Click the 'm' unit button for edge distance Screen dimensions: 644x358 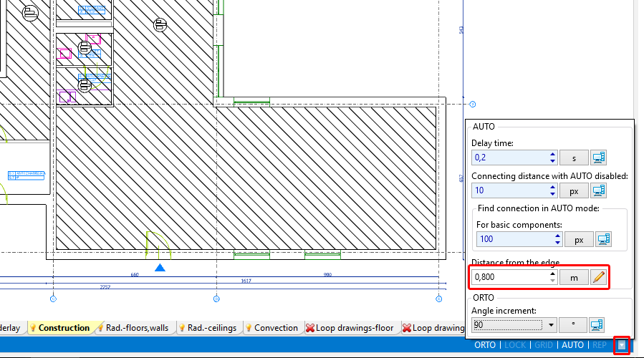(574, 277)
